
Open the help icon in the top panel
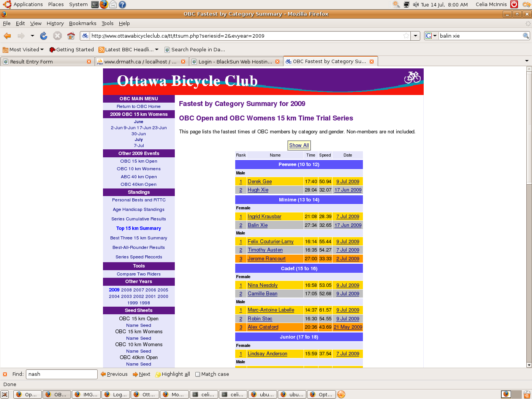[x=122, y=5]
